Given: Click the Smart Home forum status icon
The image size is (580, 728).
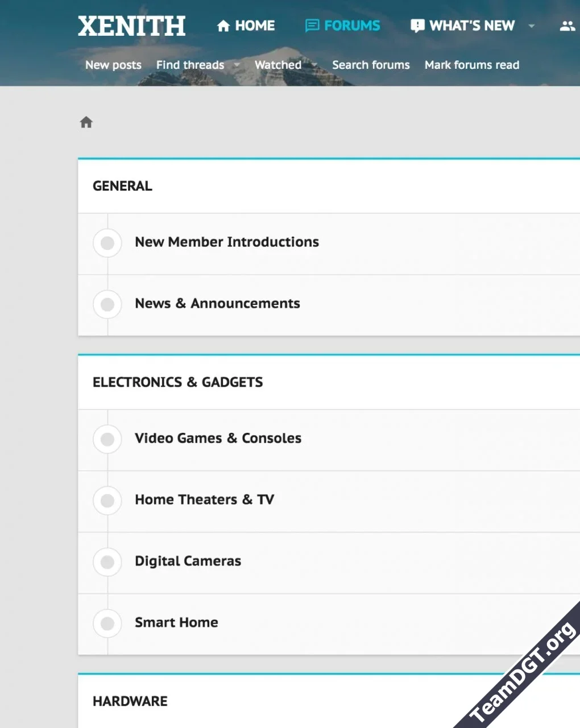Looking at the screenshot, I should point(107,624).
